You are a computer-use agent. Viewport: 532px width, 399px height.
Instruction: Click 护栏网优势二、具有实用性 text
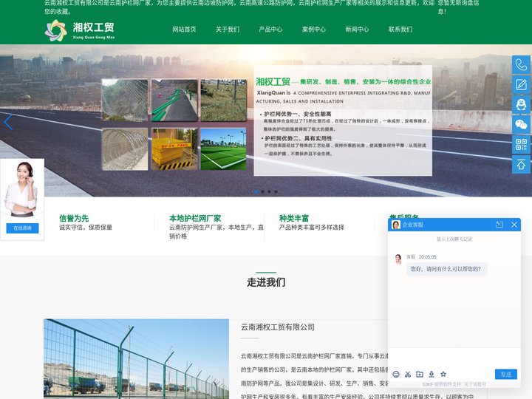(299, 138)
